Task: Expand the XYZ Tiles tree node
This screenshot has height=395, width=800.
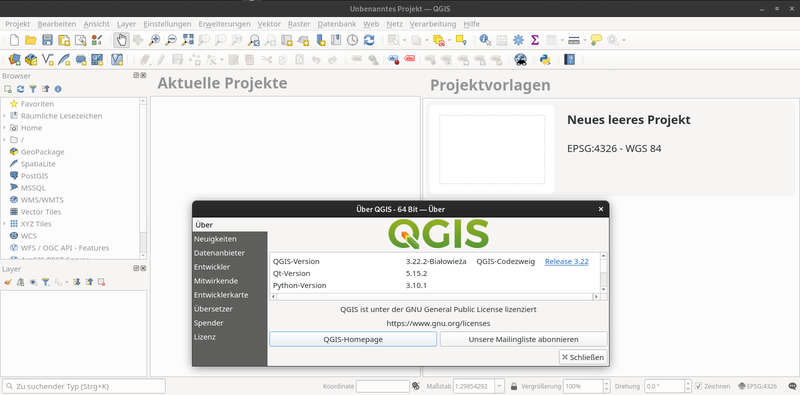Action: (x=5, y=224)
